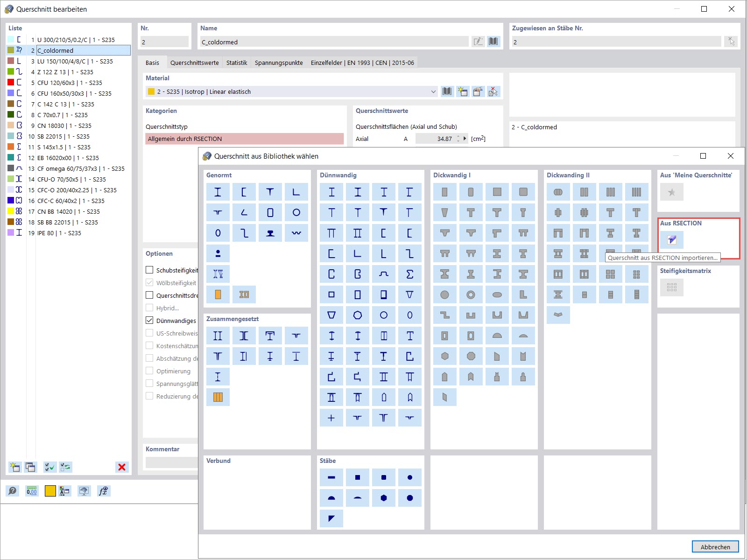This screenshot has height=560, width=747.
Task: Select the orange rectangle timber section in Genormt
Action: coord(218,294)
